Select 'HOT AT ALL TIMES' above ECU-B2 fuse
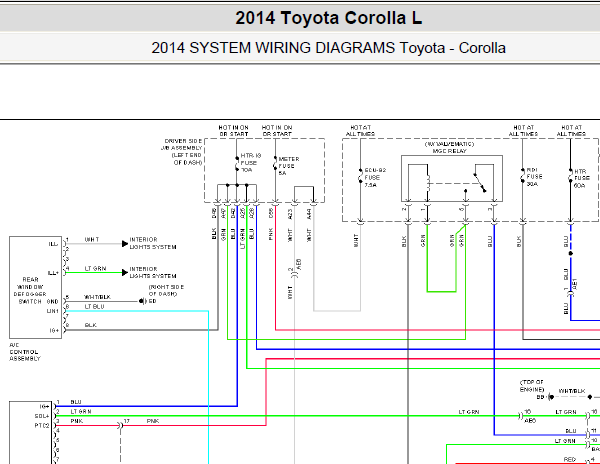This screenshot has width=600, height=464. [360, 131]
